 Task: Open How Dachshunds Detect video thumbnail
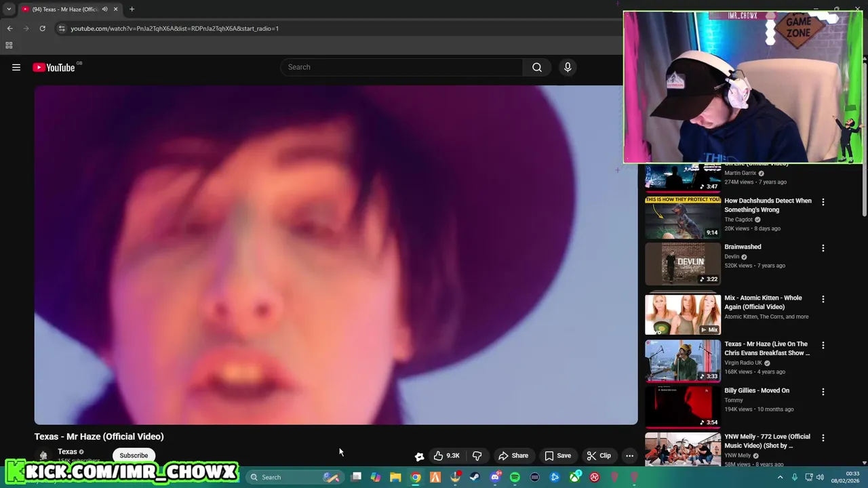coord(683,217)
